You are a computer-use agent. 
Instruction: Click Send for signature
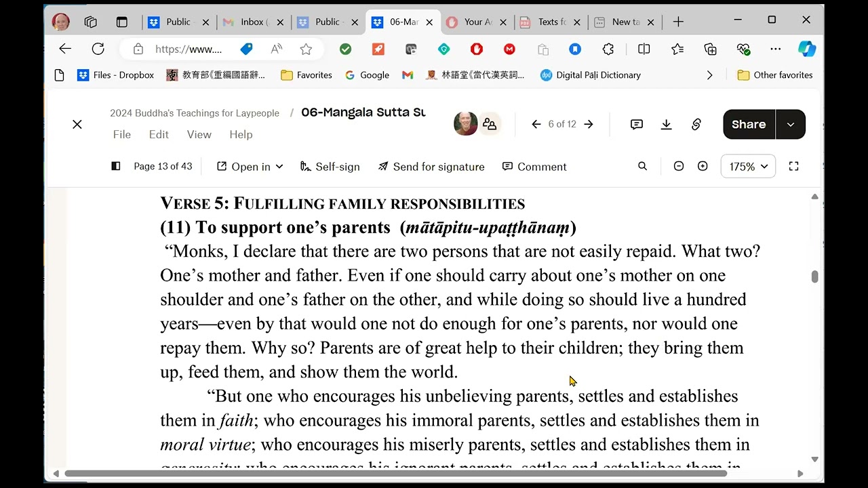431,167
